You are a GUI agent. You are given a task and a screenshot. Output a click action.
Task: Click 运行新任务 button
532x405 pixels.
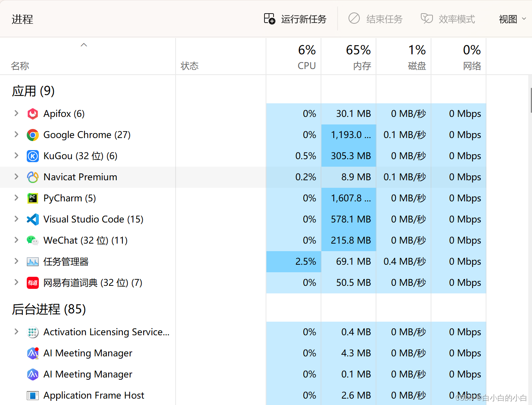[295, 19]
